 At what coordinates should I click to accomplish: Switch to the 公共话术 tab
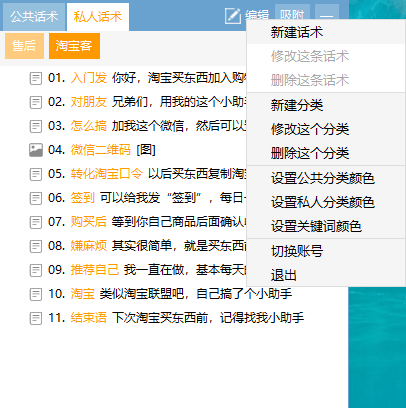coord(34,17)
